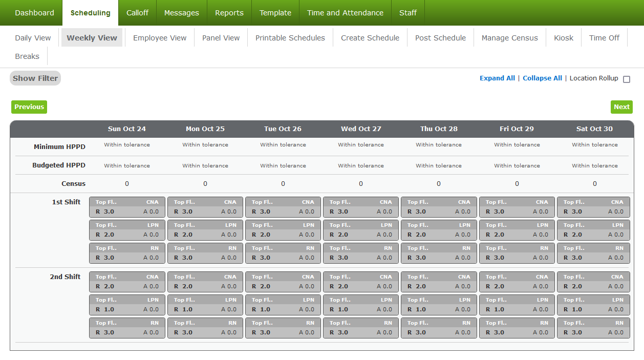Image resolution: width=644 pixels, height=360 pixels.
Task: Select the Manage Census view
Action: [509, 37]
